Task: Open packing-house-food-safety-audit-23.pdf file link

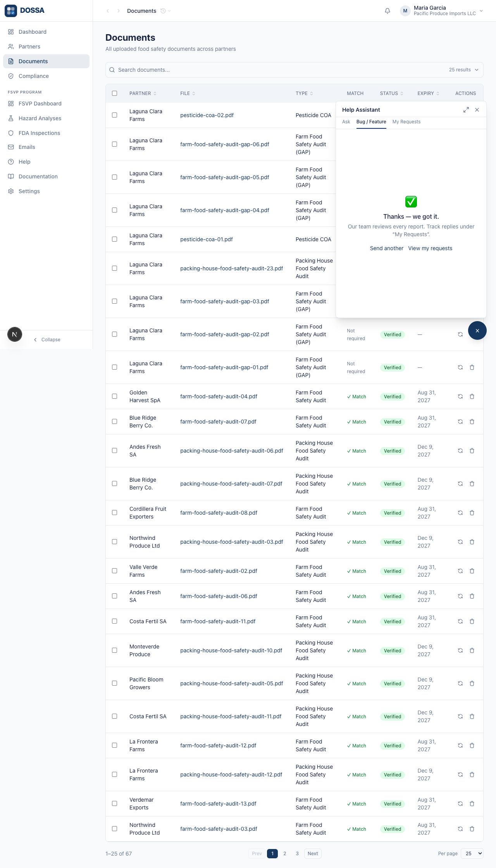Action: click(231, 268)
